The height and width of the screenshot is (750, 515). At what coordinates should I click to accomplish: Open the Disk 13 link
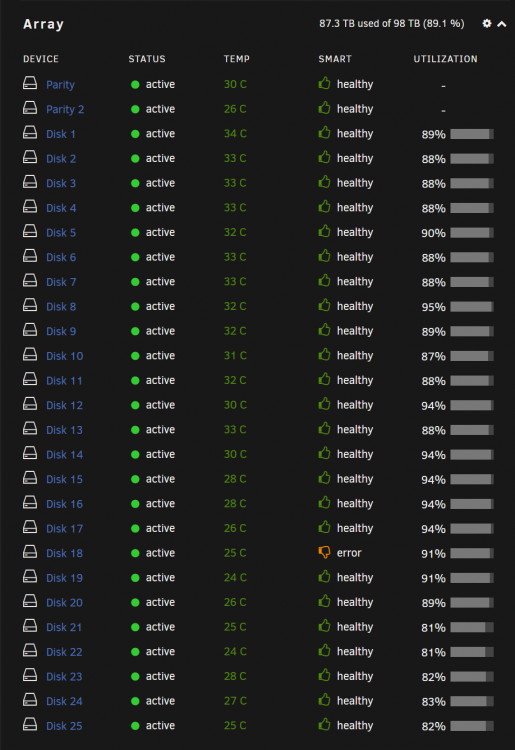click(65, 430)
